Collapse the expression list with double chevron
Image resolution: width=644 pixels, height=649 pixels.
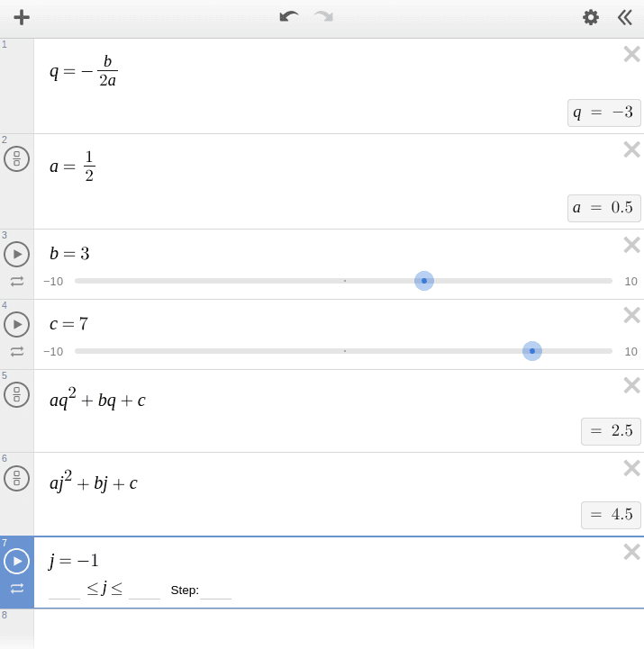pyautogui.click(x=625, y=17)
